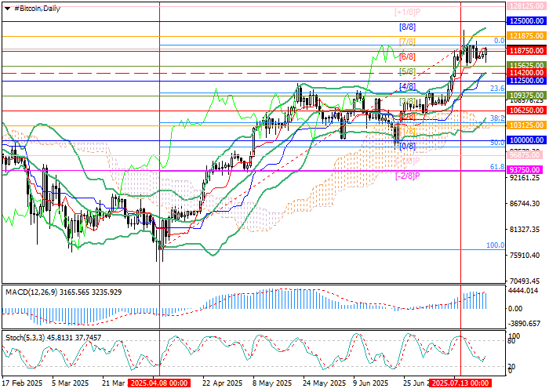Select the [4/8] Murrey level label
Screen dimensions: 549x392
(407, 86)
